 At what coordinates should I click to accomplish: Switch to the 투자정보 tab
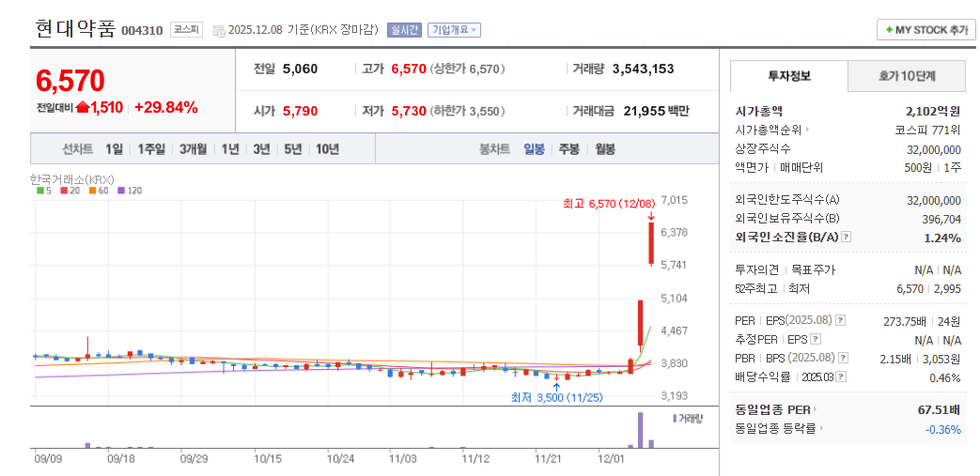[788, 76]
